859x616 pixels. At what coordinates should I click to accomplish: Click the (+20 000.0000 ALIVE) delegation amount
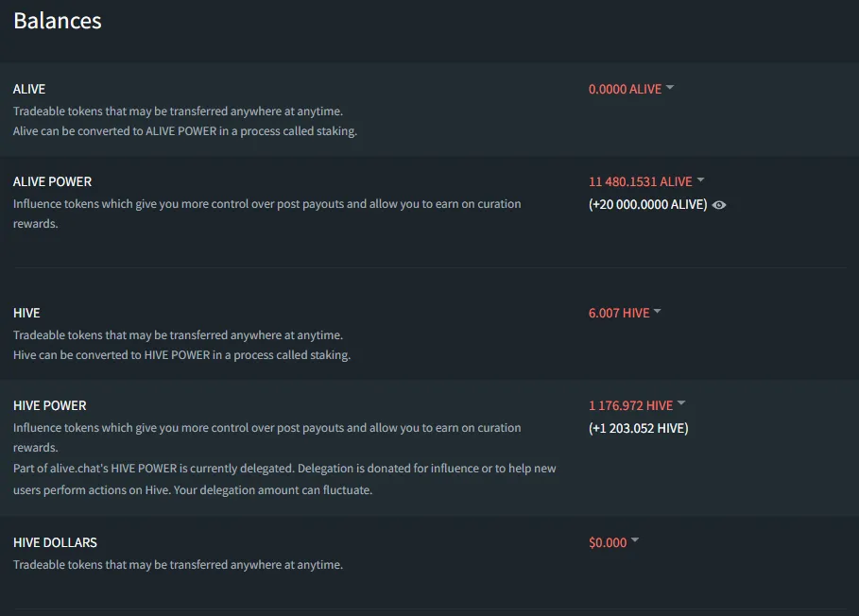(x=647, y=205)
